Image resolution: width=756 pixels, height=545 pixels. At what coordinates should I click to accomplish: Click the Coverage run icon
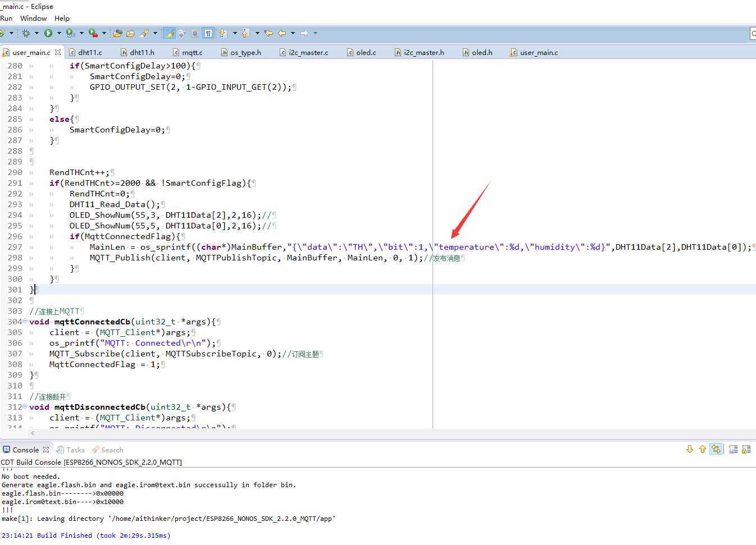click(x=70, y=33)
